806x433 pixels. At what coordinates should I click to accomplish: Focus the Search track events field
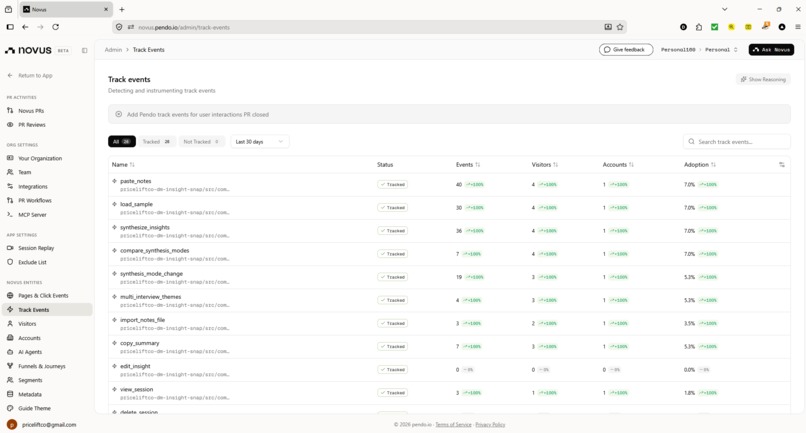737,141
